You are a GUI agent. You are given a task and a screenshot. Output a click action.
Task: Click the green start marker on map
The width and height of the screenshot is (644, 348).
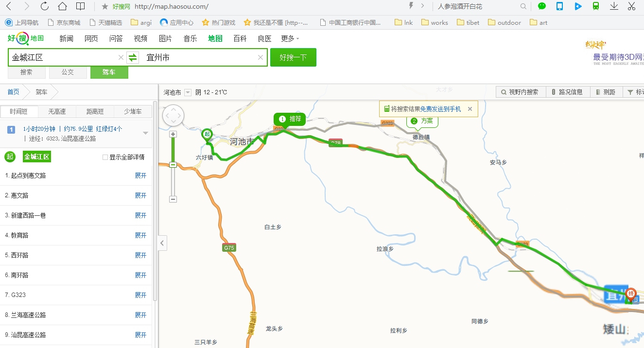(208, 135)
